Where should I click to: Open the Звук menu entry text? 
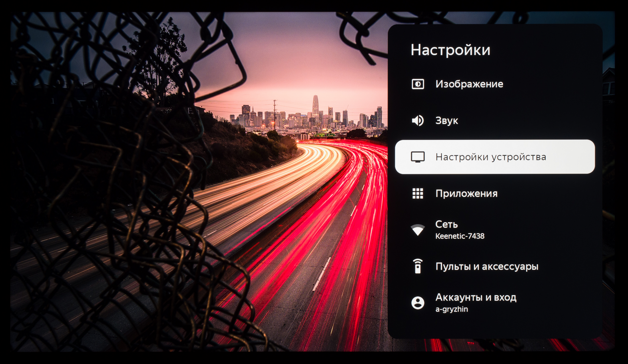coord(447,121)
